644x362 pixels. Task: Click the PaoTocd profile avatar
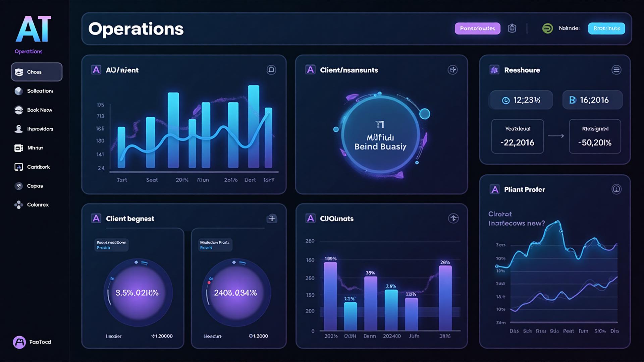pyautogui.click(x=19, y=342)
